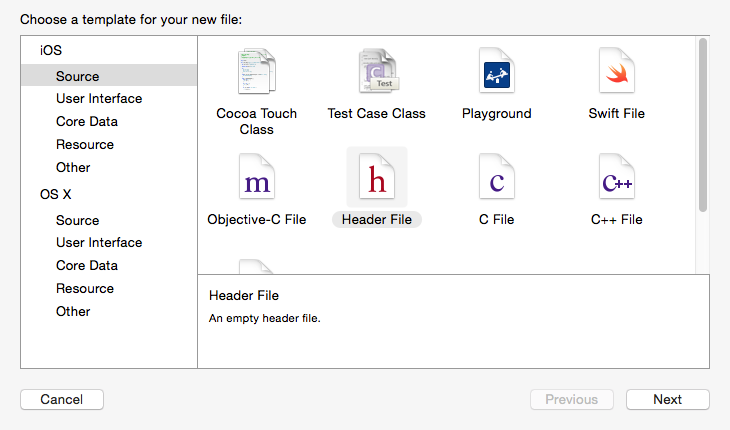
Task: Click the template list vertical scrollbar
Action: 703,126
